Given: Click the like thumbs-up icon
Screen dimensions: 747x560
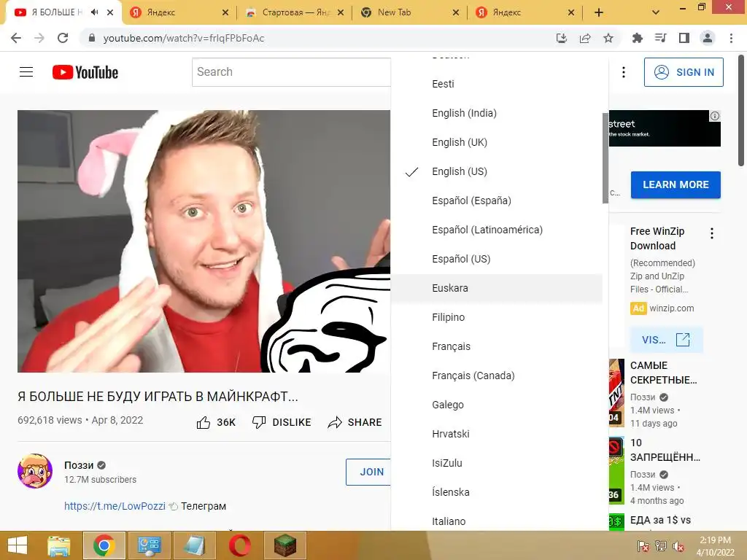Looking at the screenshot, I should 204,422.
